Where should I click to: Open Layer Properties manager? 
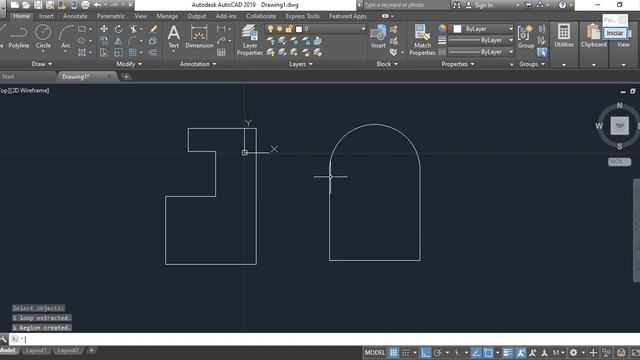[249, 40]
